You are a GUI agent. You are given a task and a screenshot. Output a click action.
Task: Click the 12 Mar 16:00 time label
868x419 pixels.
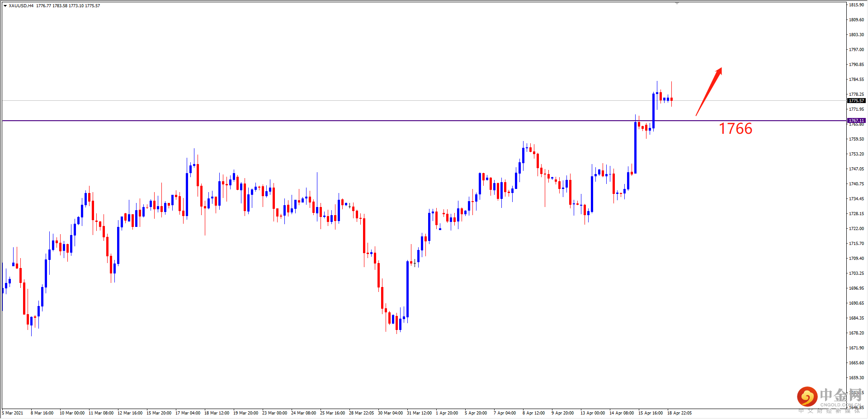(x=130, y=413)
